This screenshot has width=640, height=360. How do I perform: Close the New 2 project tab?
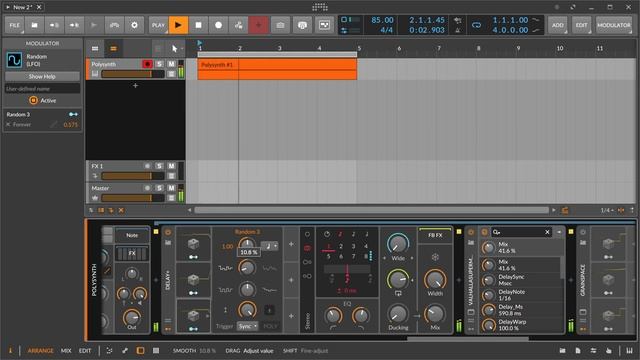pos(39,7)
